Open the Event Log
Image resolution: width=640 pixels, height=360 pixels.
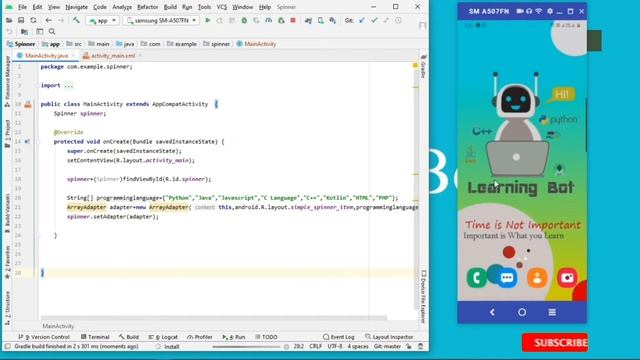tap(339, 337)
